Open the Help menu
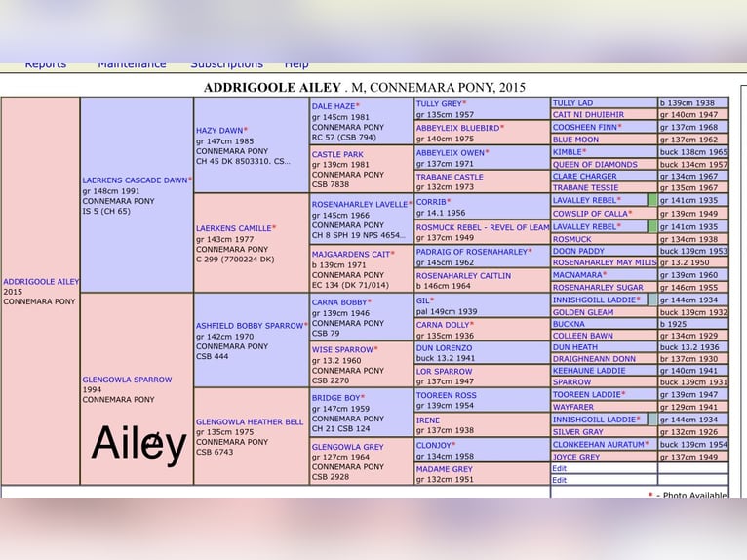The width and height of the screenshot is (747, 560). pyautogui.click(x=296, y=64)
